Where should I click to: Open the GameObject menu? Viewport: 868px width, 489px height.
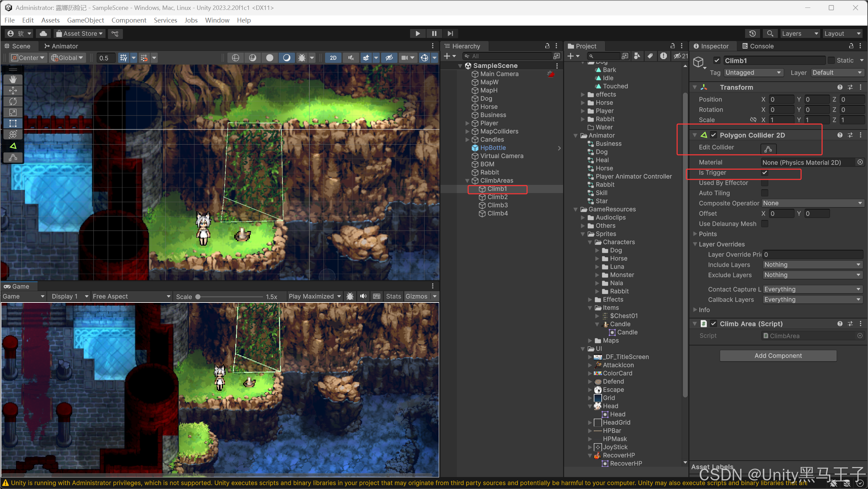click(x=85, y=20)
